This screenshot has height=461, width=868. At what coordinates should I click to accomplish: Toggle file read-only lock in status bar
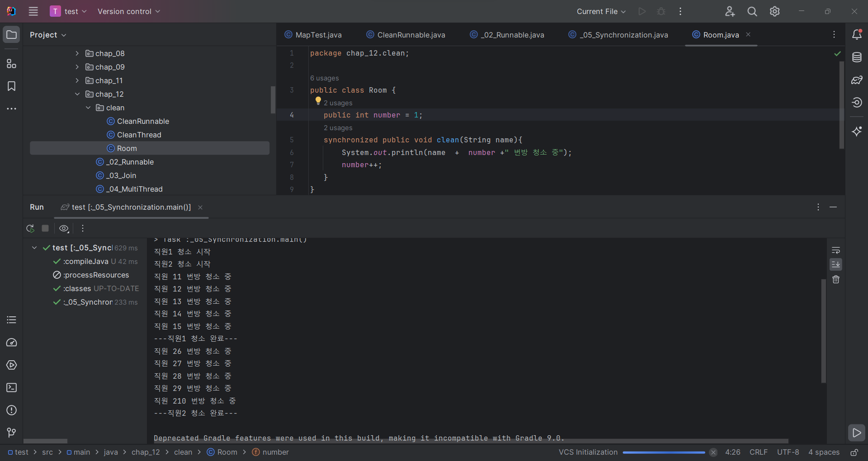[854, 452]
